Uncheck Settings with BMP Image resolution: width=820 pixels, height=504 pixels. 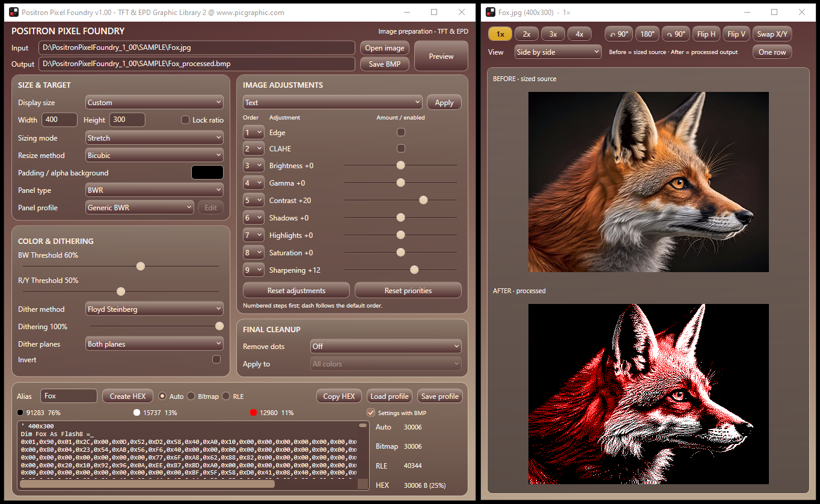click(x=371, y=413)
